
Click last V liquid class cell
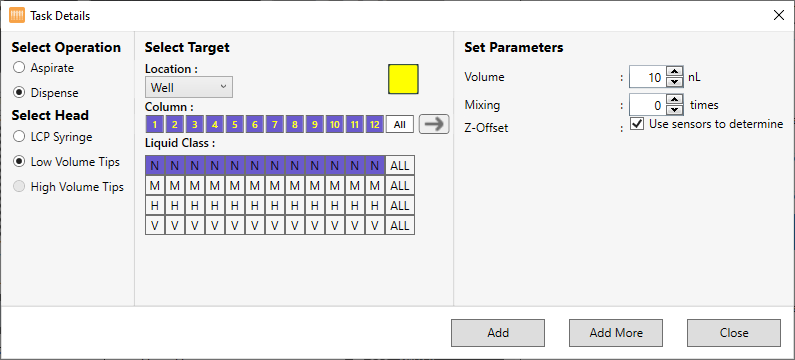click(374, 226)
